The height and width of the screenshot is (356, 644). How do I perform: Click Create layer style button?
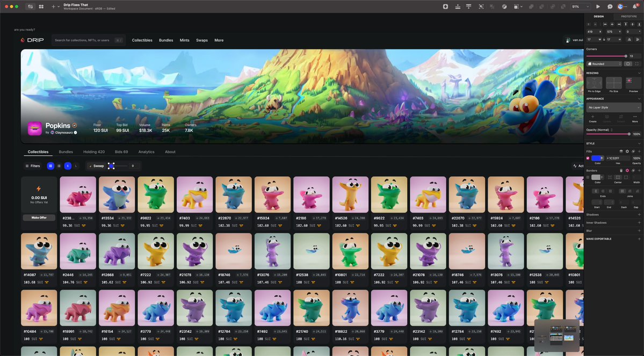592,119
